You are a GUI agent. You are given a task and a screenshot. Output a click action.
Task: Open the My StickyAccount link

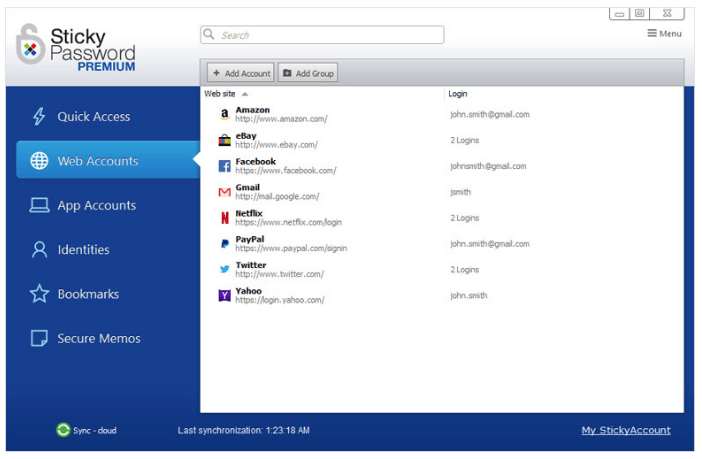tap(626, 431)
